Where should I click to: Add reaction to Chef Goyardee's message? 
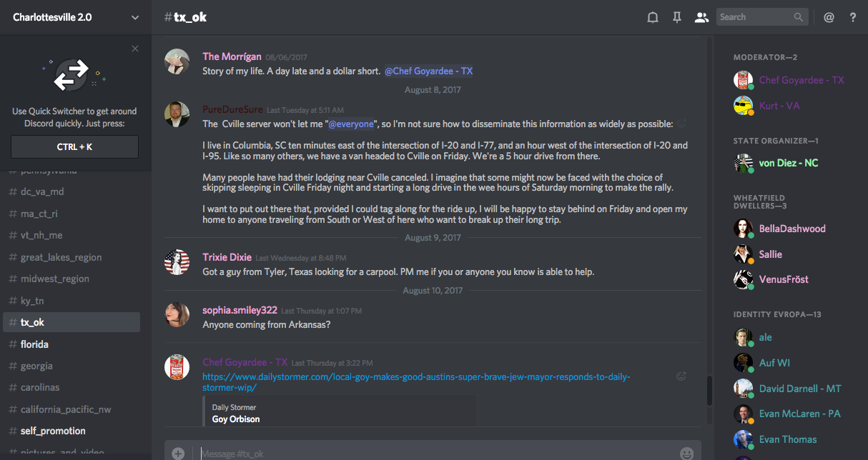coord(681,376)
